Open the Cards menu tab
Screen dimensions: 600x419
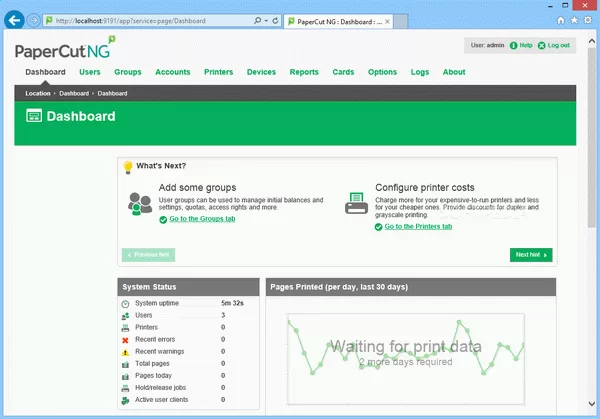(343, 72)
